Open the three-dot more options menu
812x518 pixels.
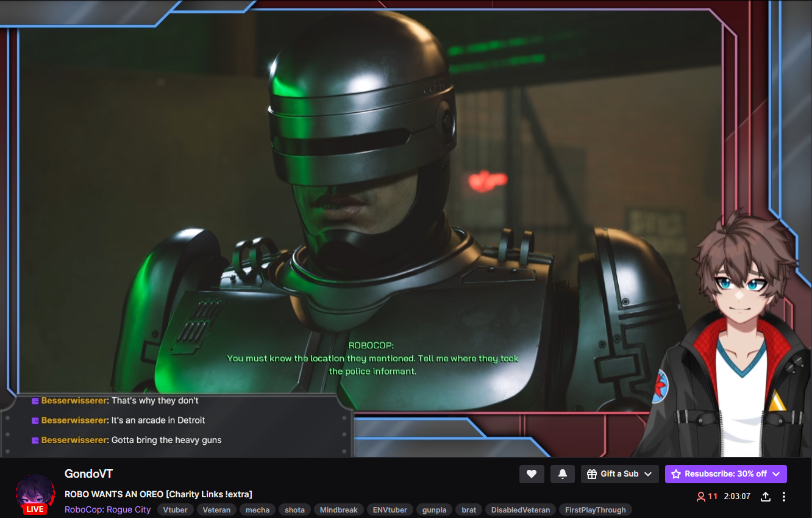tap(784, 497)
